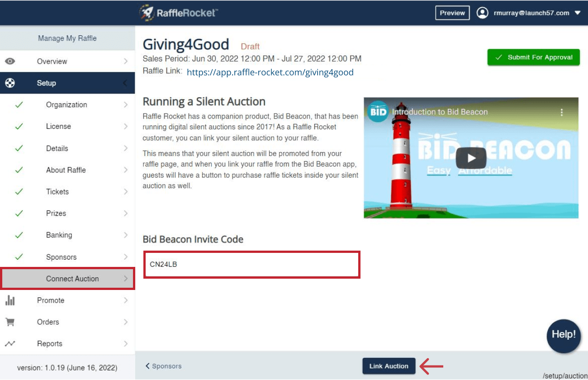This screenshot has height=380, width=588.
Task: Open the raffle link app.raffle-rocket.com/giving4good
Action: tap(270, 72)
